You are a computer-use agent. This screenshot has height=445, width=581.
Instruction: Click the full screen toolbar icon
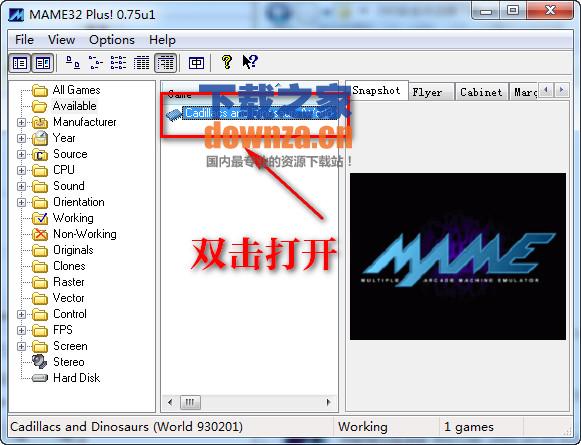point(196,63)
